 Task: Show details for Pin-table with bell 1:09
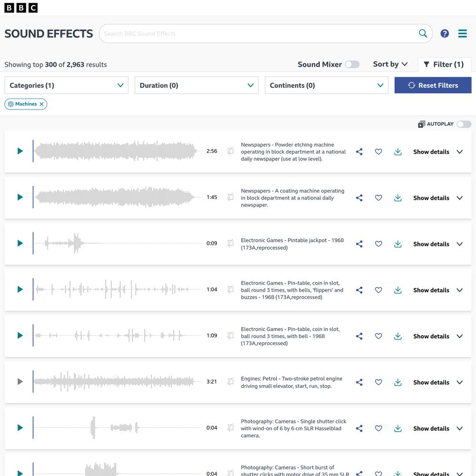coord(438,337)
